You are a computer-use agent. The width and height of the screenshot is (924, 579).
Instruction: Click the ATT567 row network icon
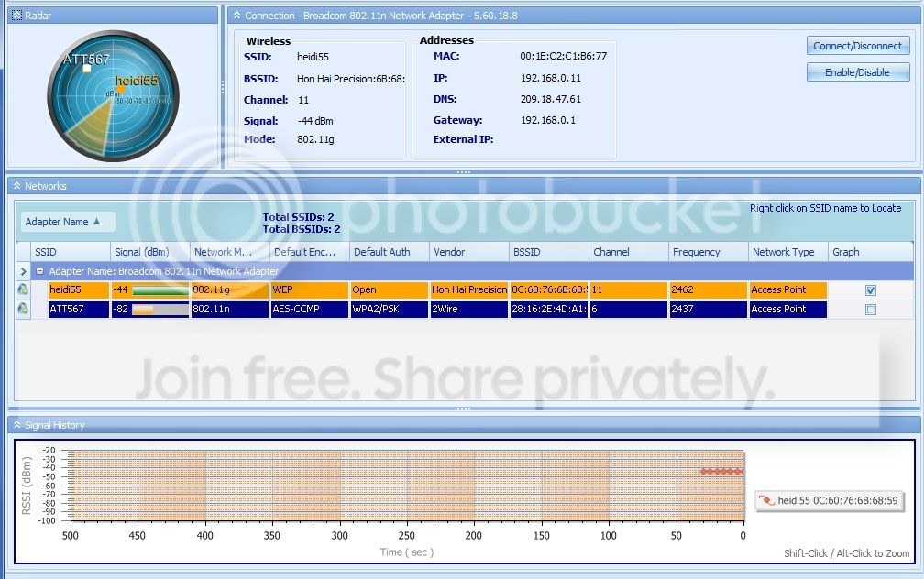(x=23, y=308)
